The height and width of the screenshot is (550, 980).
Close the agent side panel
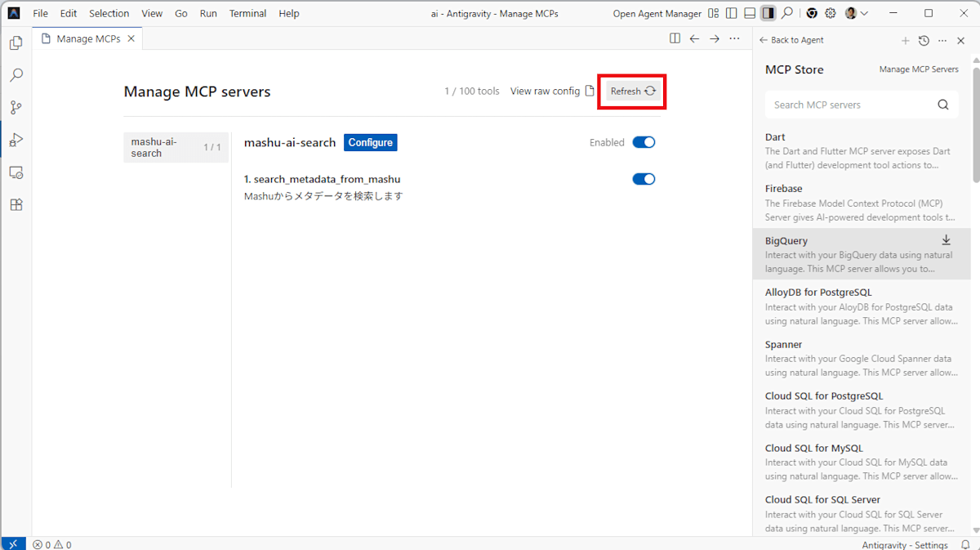960,40
